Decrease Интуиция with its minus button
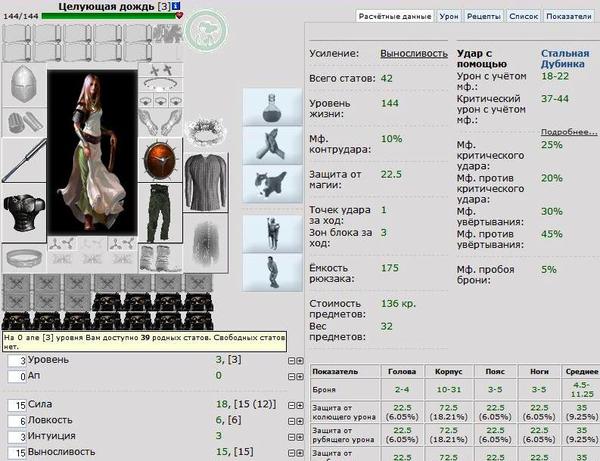This screenshot has width=600, height=461. [x=292, y=437]
